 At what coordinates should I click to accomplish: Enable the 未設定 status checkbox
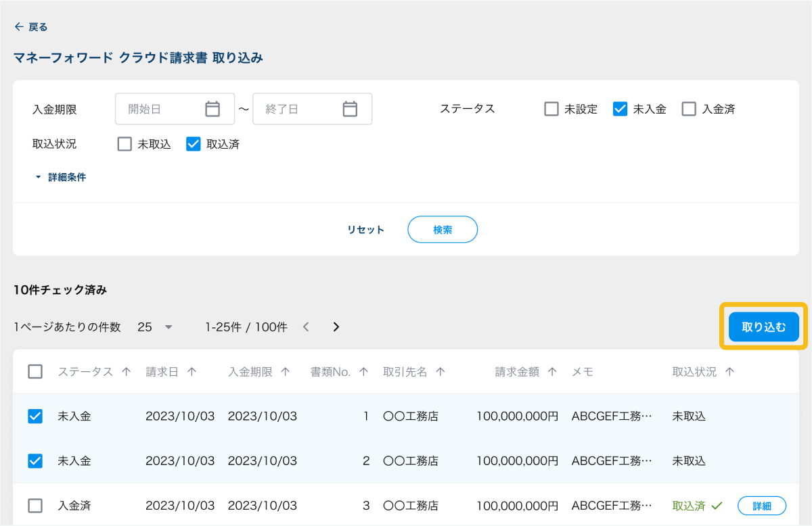click(551, 109)
